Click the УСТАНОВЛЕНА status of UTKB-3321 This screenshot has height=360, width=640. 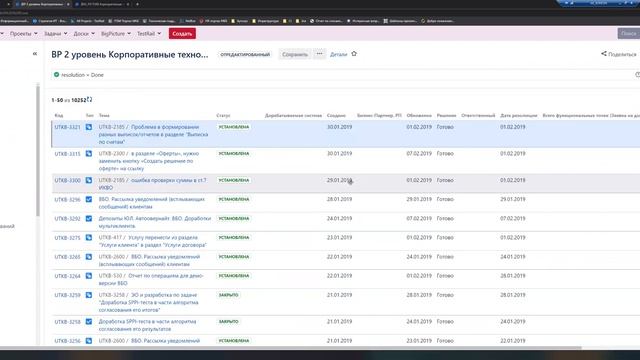233,127
